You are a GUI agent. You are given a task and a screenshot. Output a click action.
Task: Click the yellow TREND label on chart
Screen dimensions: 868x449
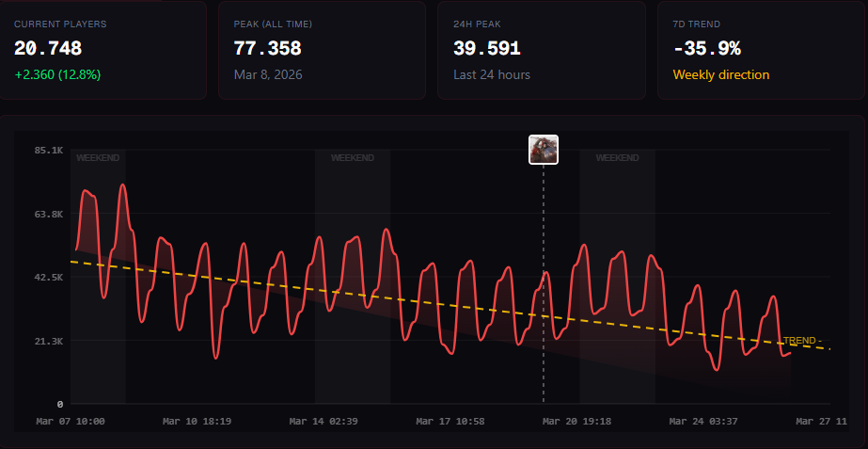point(801,341)
